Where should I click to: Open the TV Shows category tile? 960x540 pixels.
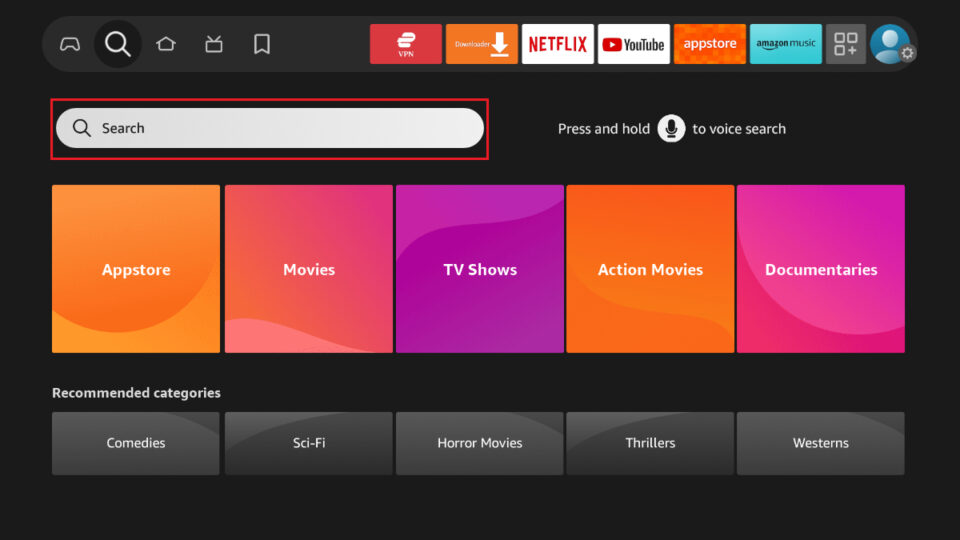click(480, 269)
